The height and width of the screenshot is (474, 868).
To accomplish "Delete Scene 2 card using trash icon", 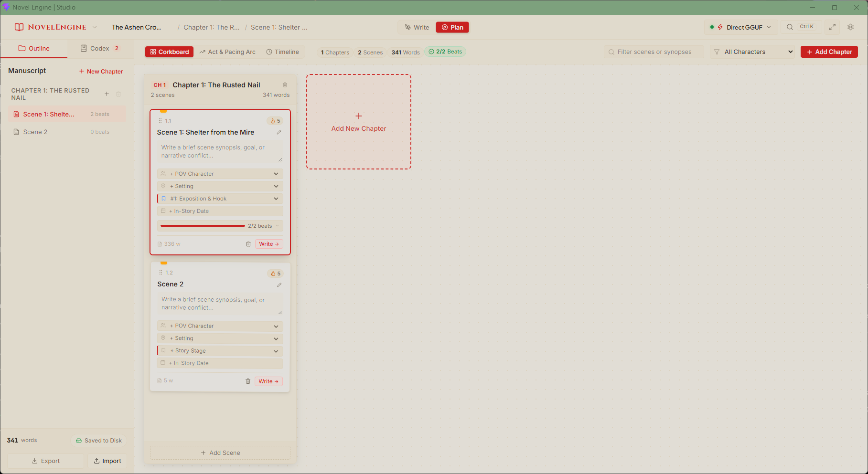I will pyautogui.click(x=248, y=381).
